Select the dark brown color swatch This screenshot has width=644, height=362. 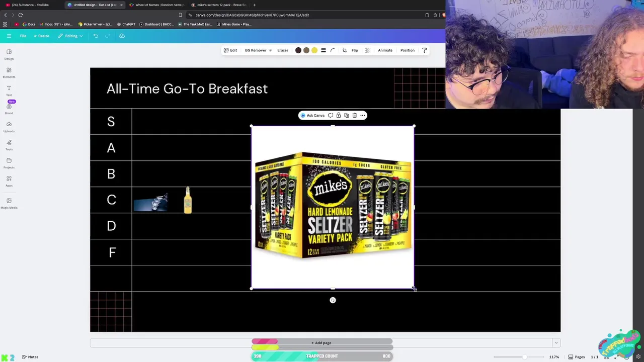click(x=298, y=50)
